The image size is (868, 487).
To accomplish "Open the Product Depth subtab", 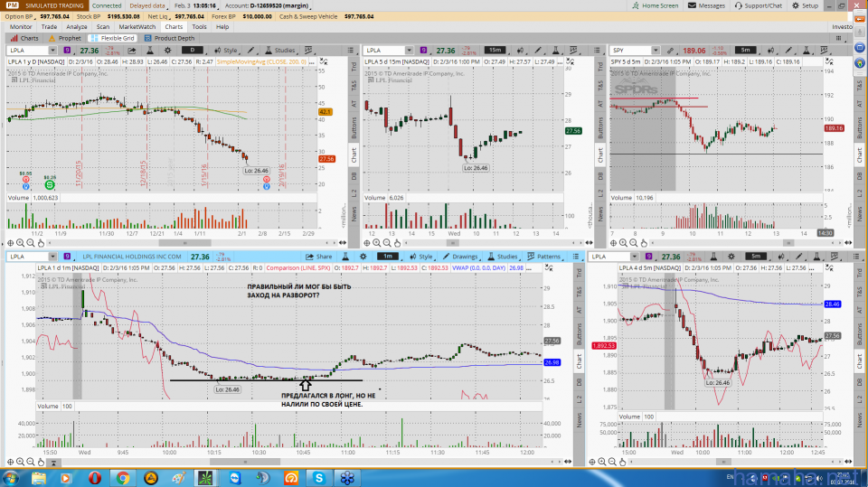I will coord(169,38).
